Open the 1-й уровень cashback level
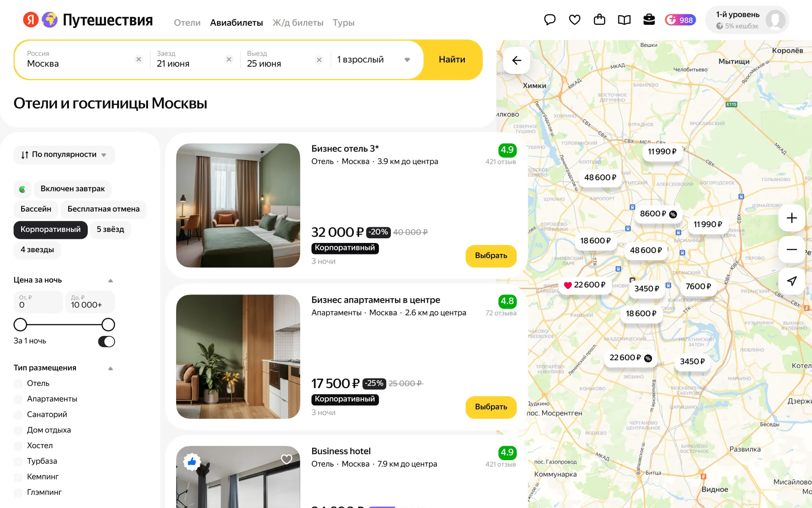The image size is (812, 508). click(x=747, y=20)
